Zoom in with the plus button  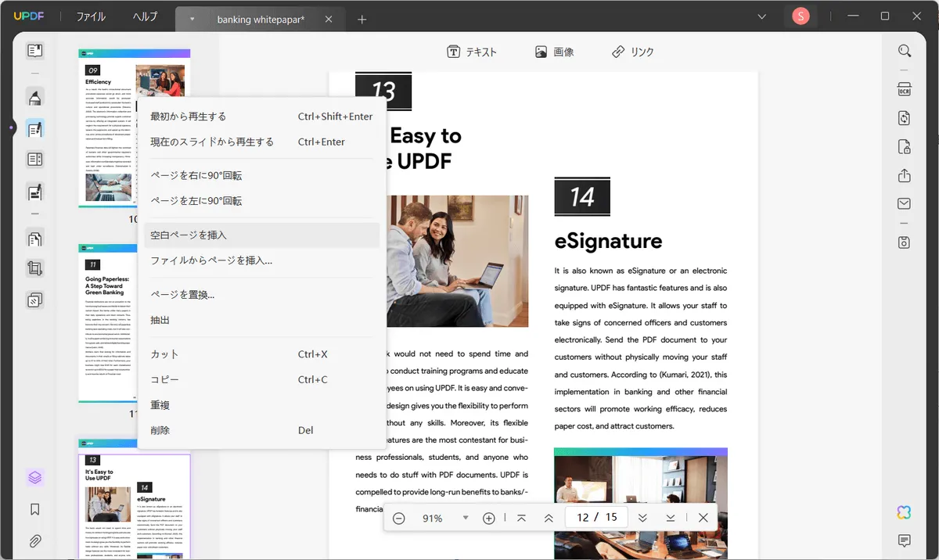pos(489,518)
